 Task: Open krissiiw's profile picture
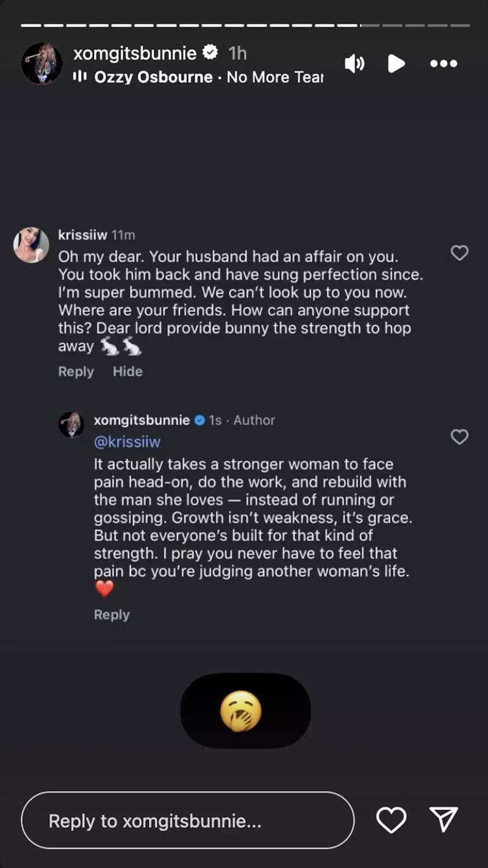tap(31, 245)
